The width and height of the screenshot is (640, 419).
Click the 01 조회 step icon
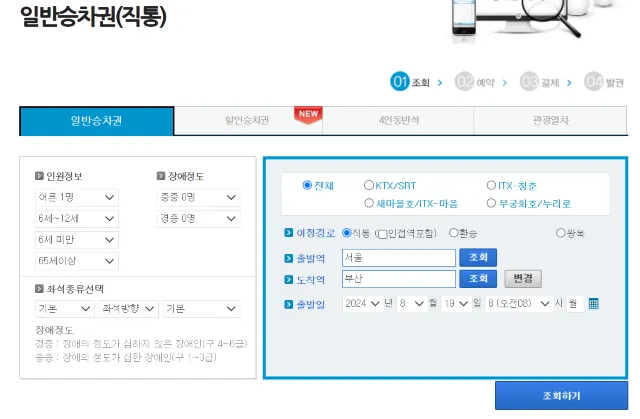pos(400,82)
